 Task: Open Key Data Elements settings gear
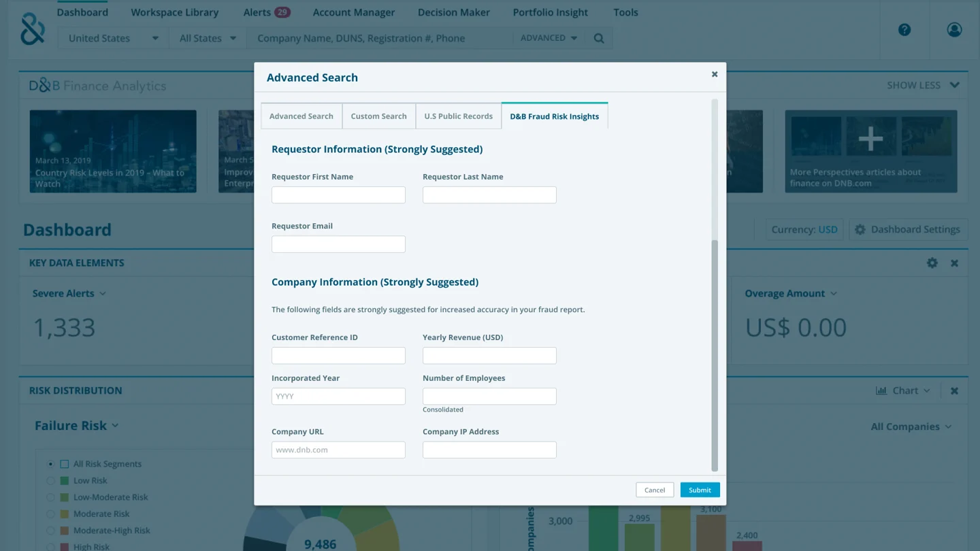pyautogui.click(x=932, y=263)
